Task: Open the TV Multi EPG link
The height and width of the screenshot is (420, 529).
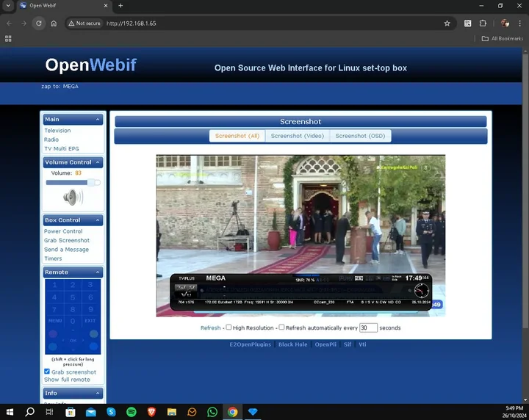Action: (x=61, y=148)
